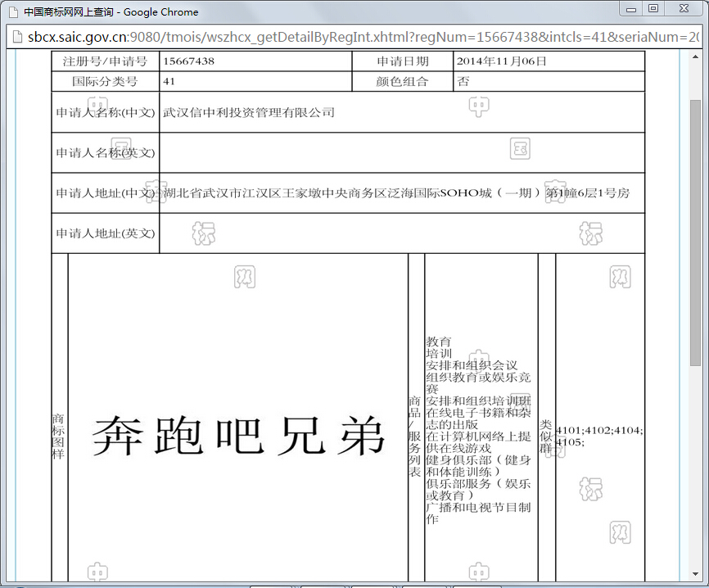Select the service item 教育
Image resolution: width=709 pixels, height=588 pixels.
click(x=439, y=341)
